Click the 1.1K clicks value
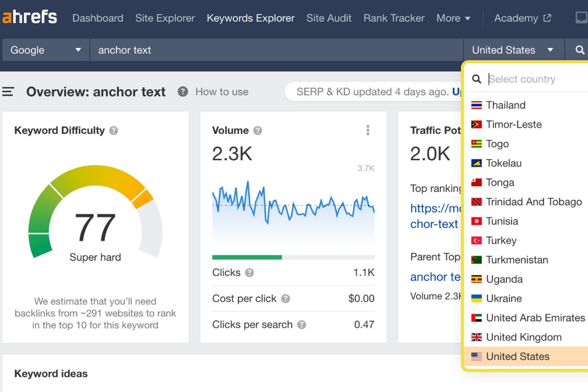Image resolution: width=588 pixels, height=392 pixels. tap(364, 272)
